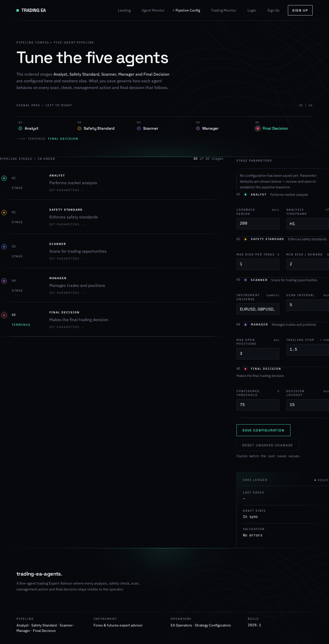Save the pipeline configuration
Screen dimensions: 329x644
(x=263, y=430)
